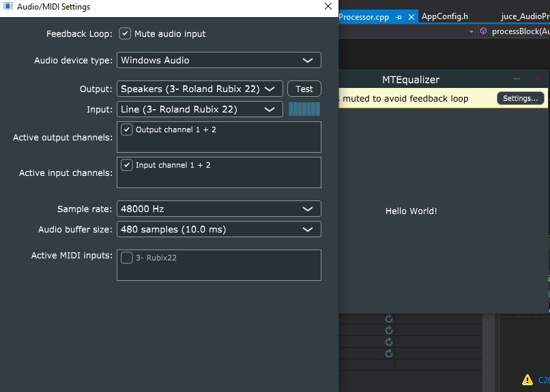Viewport: 550px width, 392px height.
Task: Toggle Output channel 1 + 2 checkbox
Action: pyautogui.click(x=127, y=130)
